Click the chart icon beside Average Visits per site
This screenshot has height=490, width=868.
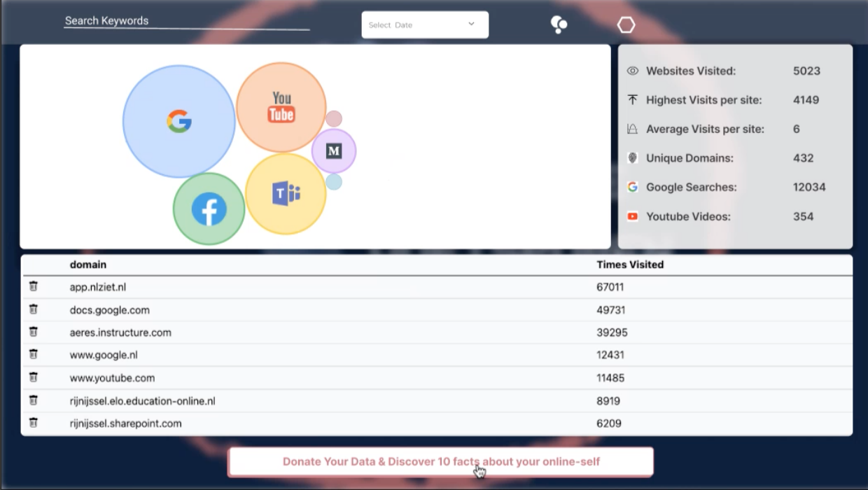(x=633, y=129)
